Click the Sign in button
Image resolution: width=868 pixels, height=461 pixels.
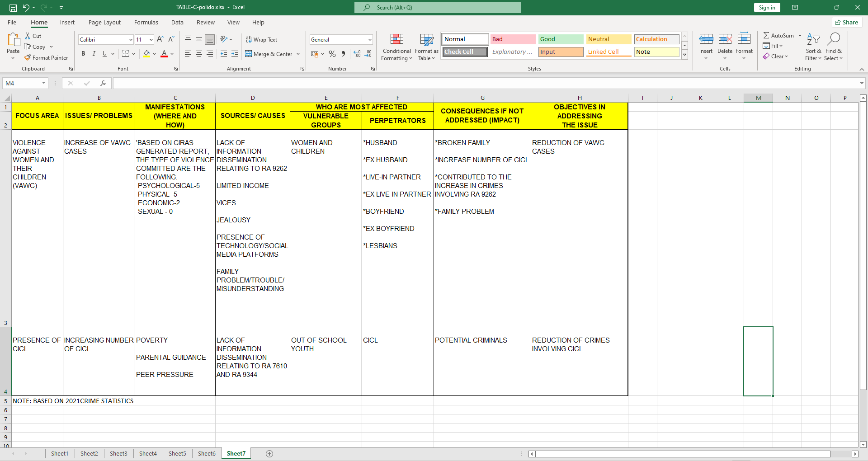pyautogui.click(x=767, y=8)
